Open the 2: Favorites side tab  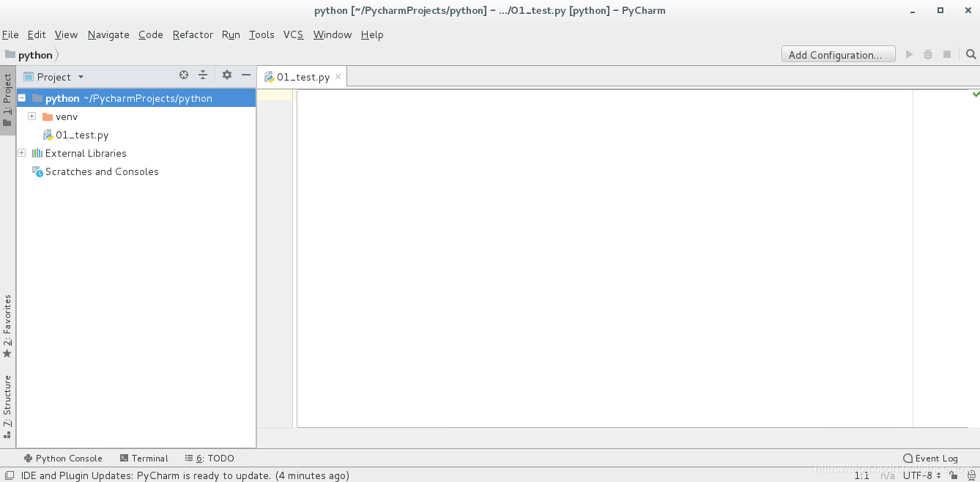click(7, 326)
